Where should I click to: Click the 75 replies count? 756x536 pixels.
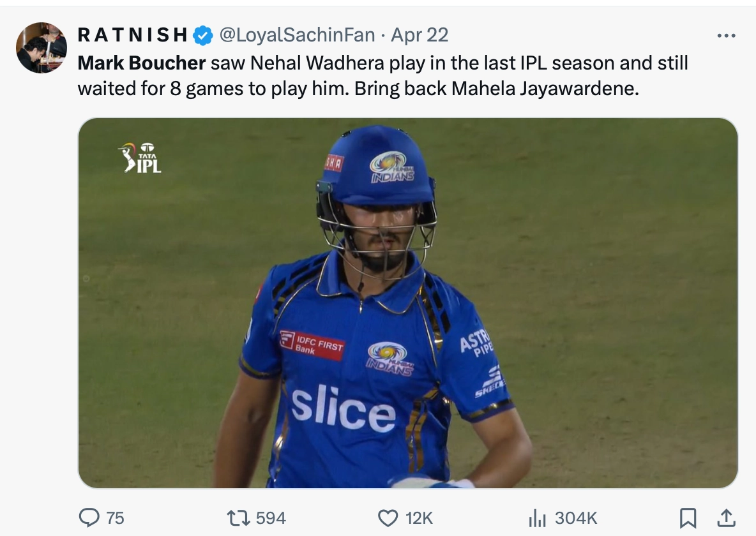pos(115,517)
